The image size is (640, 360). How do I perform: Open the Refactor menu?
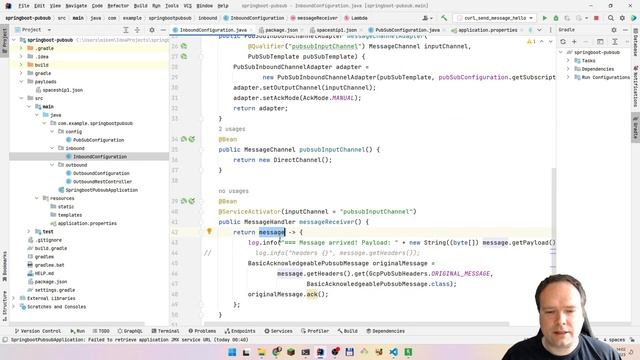(x=118, y=6)
